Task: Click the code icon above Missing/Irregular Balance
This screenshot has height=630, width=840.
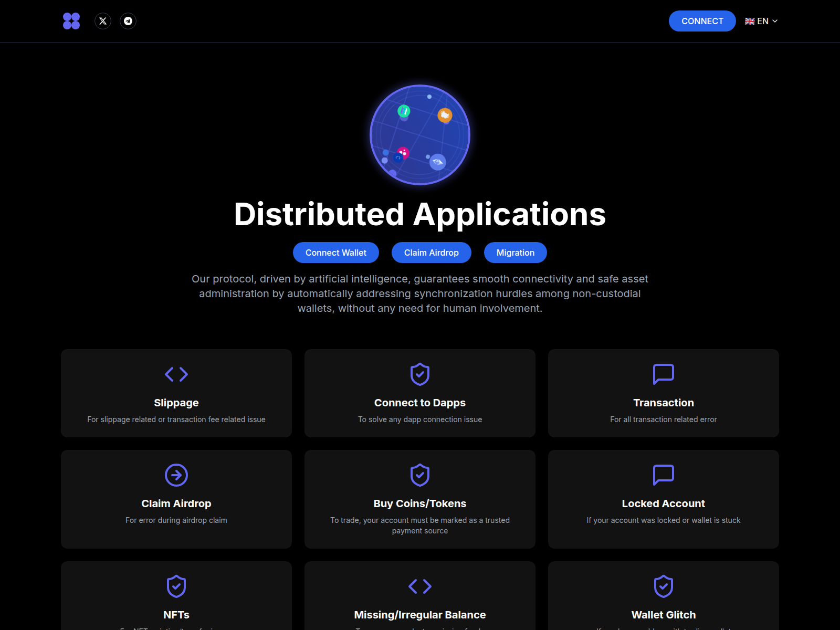Action: coord(420,586)
